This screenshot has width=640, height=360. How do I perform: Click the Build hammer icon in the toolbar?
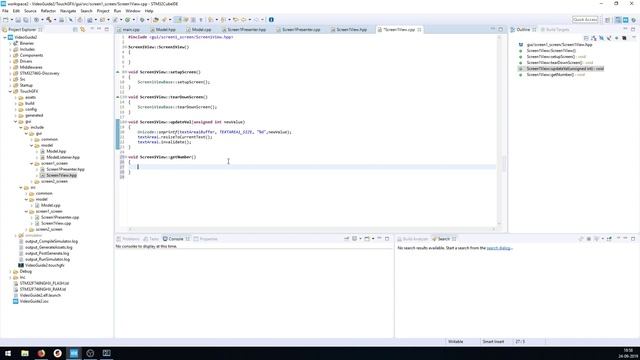49,20
